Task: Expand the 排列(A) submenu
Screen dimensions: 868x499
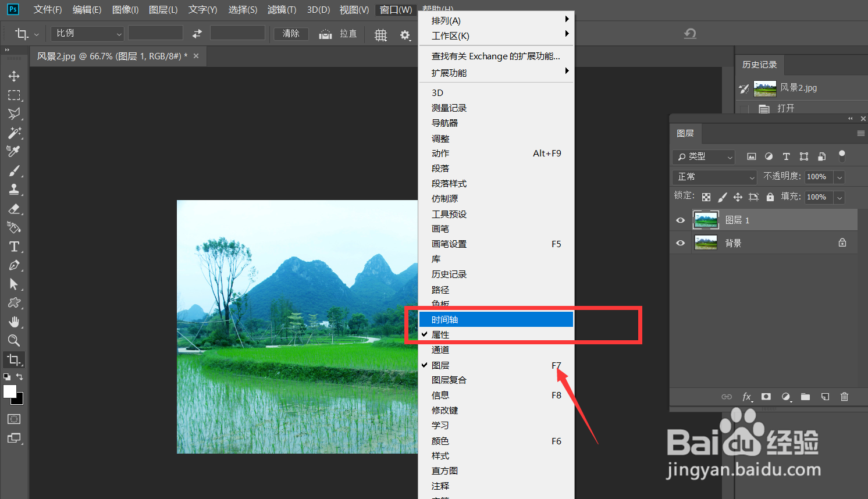Action: click(496, 20)
